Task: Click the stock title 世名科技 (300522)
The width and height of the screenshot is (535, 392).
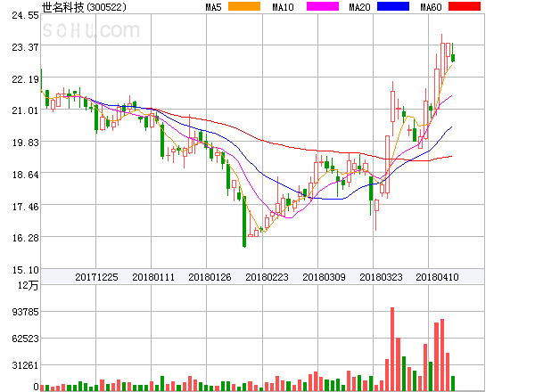Action: [x=84, y=7]
